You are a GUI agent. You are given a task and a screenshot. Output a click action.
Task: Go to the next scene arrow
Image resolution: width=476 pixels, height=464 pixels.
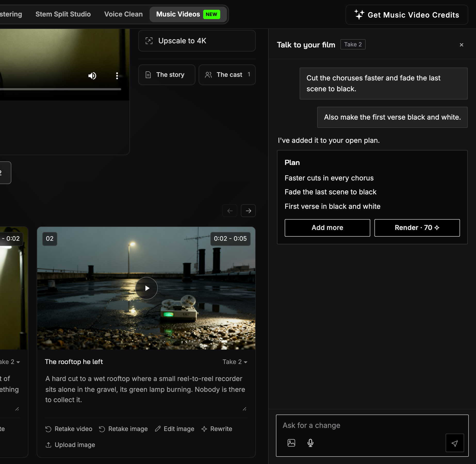click(x=248, y=211)
